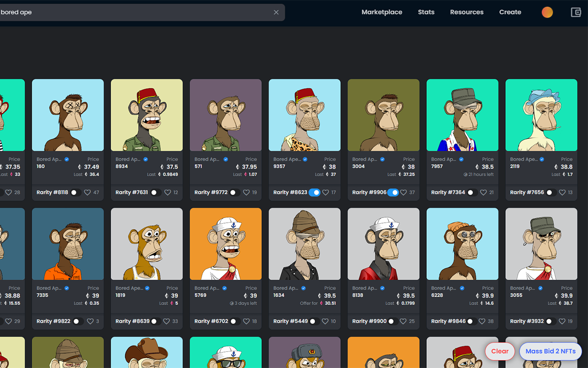Open ape 5769 sailor hat thumbnail
Screen dimensions: 588x368
click(226, 244)
